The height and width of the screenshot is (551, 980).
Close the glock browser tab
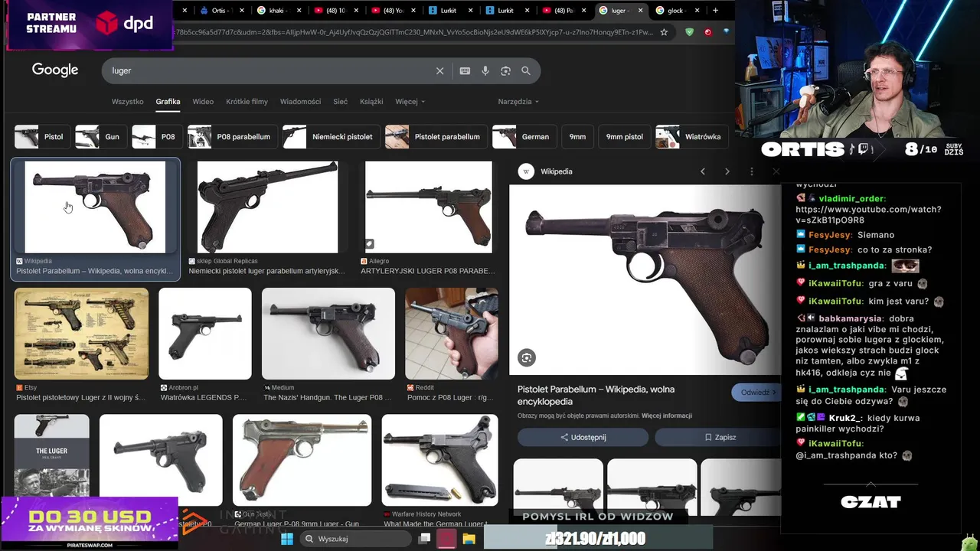(x=698, y=11)
